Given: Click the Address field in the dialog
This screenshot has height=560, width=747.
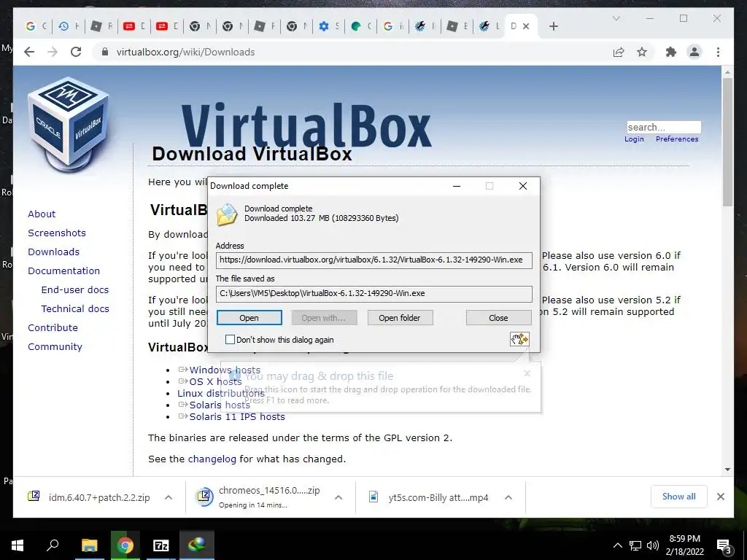Looking at the screenshot, I should (x=374, y=260).
